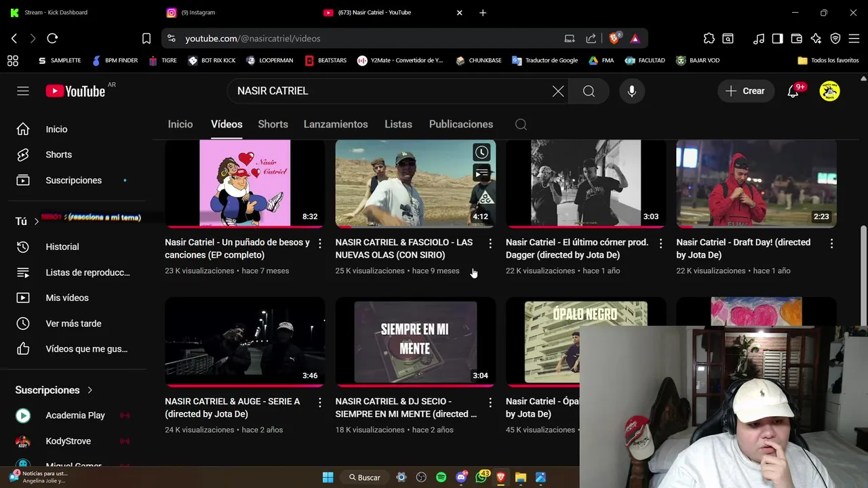
Task: Switch to the Shorts channel tab
Action: (x=273, y=124)
